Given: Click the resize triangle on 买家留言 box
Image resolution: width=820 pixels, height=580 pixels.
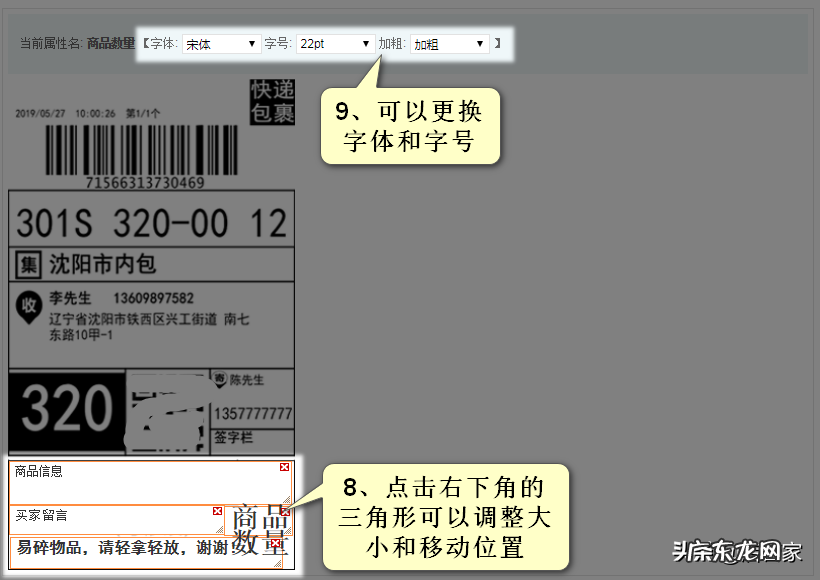Looking at the screenshot, I should (220, 530).
